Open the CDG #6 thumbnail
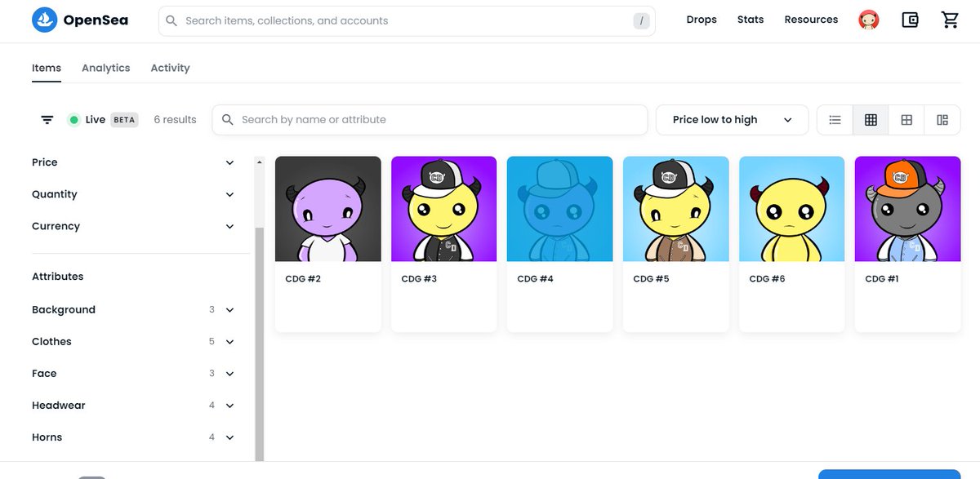Screen dimensions: 980x479 click(792, 209)
